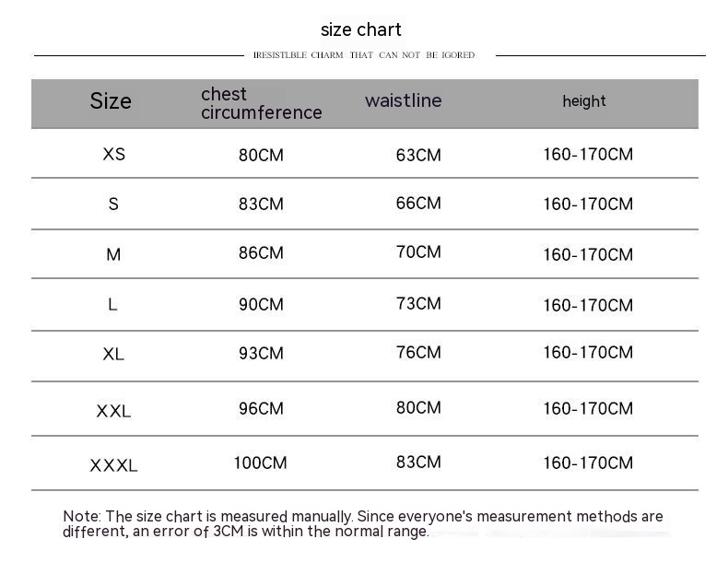This screenshot has height=562, width=728.
Task: Select the 70CM waistline cell
Action: (418, 252)
